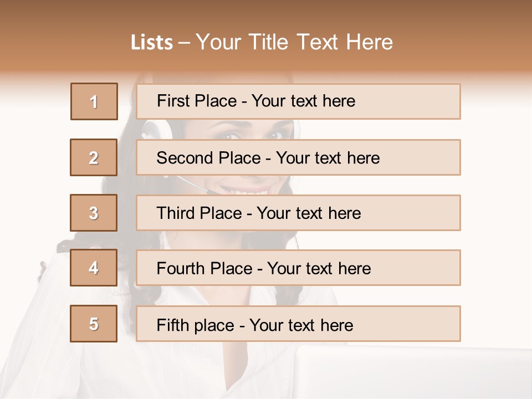Select the number 4 box
The image size is (532, 399).
[x=94, y=268]
